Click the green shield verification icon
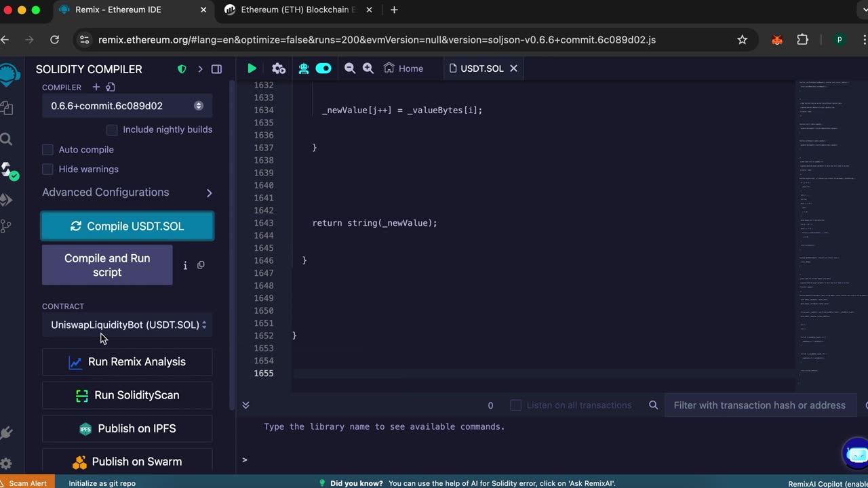The image size is (868, 488). (182, 69)
